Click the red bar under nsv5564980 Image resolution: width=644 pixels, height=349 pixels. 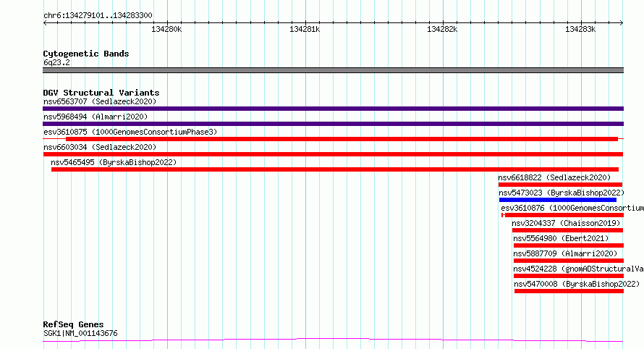(569, 245)
